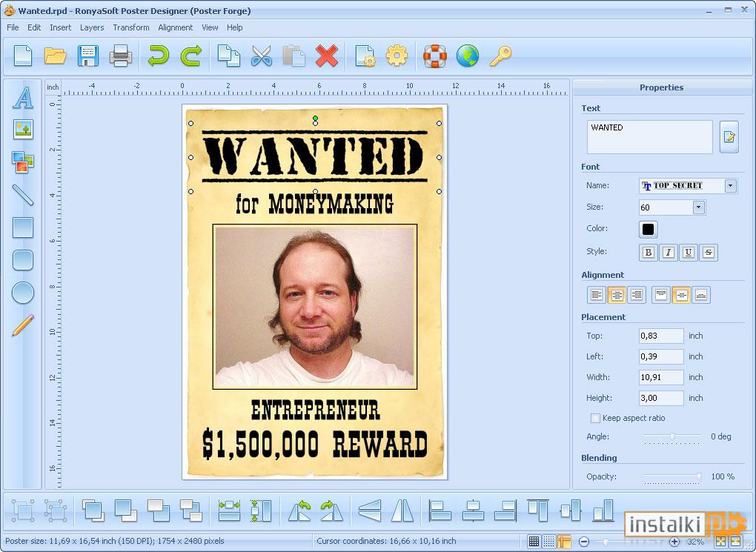
Task: Select the Insert Image tool
Action: (23, 129)
